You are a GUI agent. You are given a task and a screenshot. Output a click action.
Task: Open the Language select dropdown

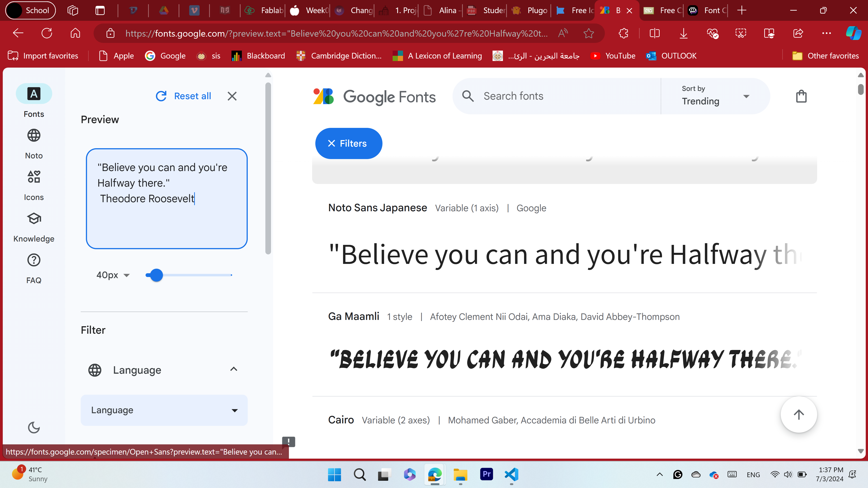(x=164, y=410)
